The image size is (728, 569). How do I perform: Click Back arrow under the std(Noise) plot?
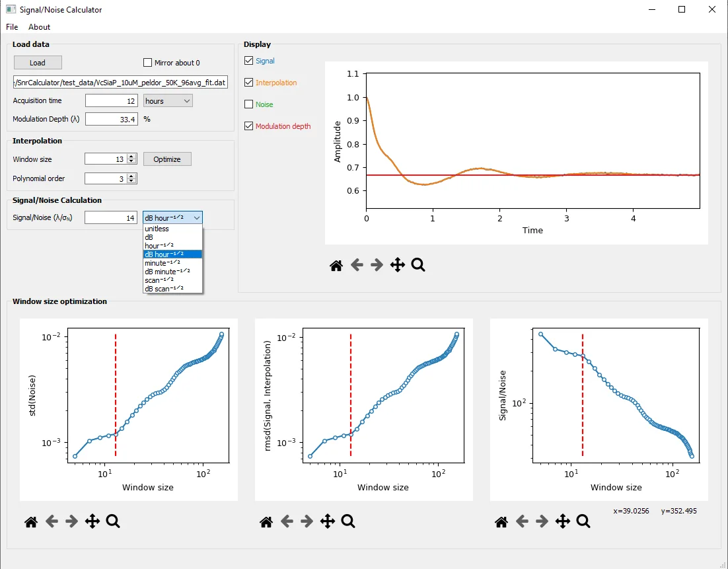[51, 521]
